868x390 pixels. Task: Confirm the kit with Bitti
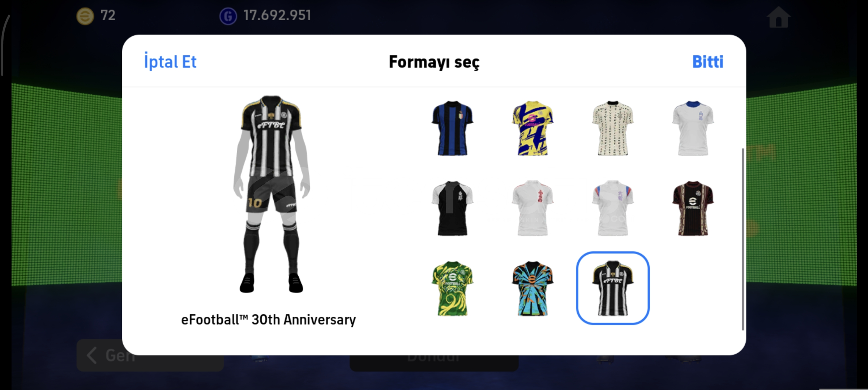coord(707,62)
